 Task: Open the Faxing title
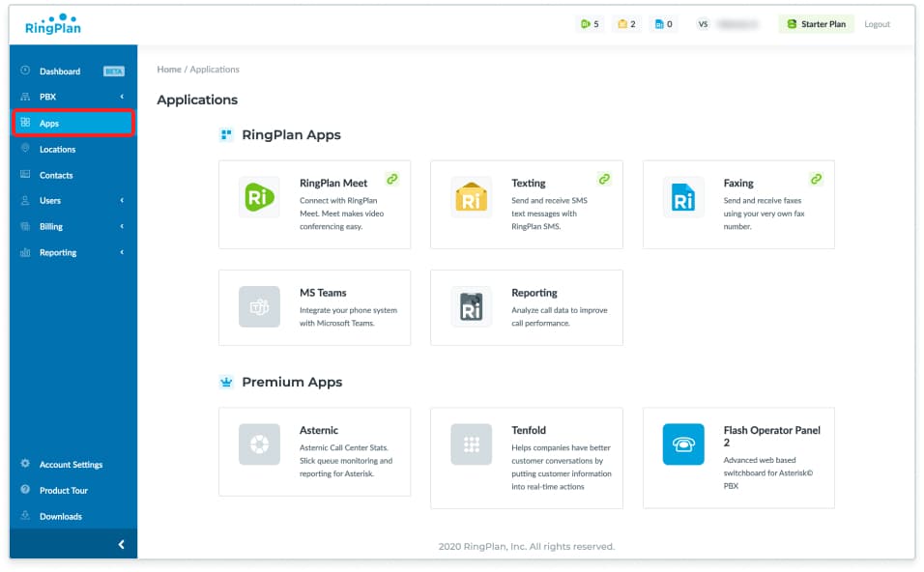pos(738,184)
